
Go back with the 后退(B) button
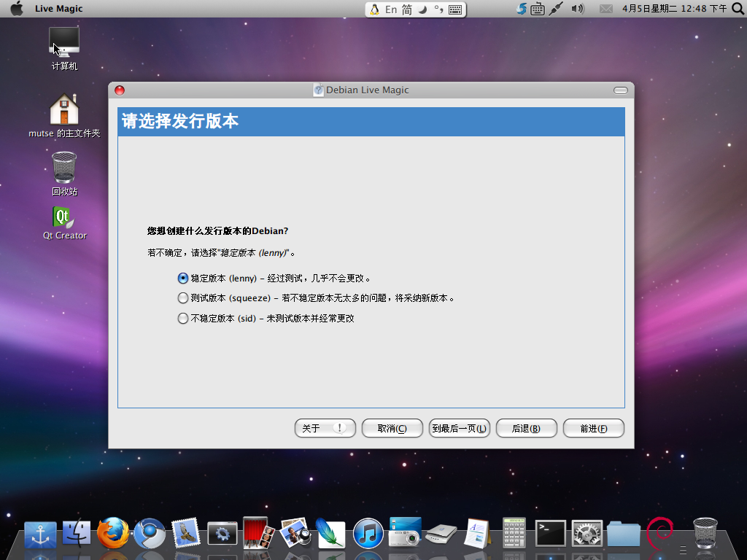(x=527, y=428)
